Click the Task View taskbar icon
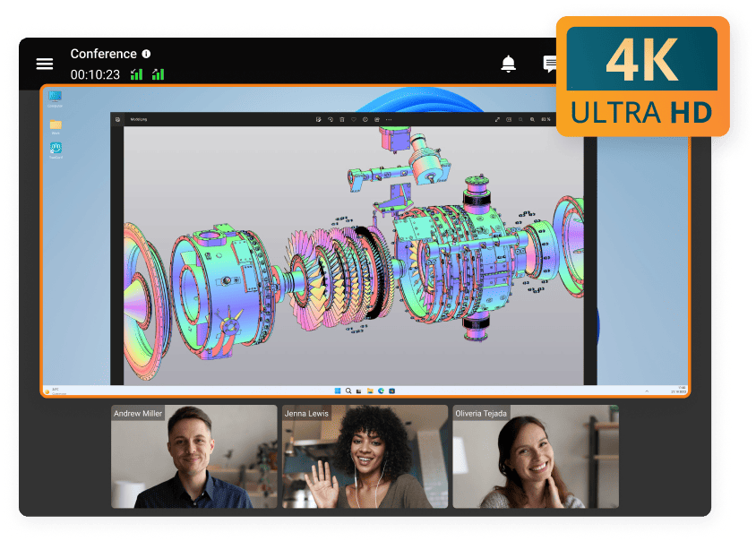The width and height of the screenshot is (756, 541). [x=358, y=391]
